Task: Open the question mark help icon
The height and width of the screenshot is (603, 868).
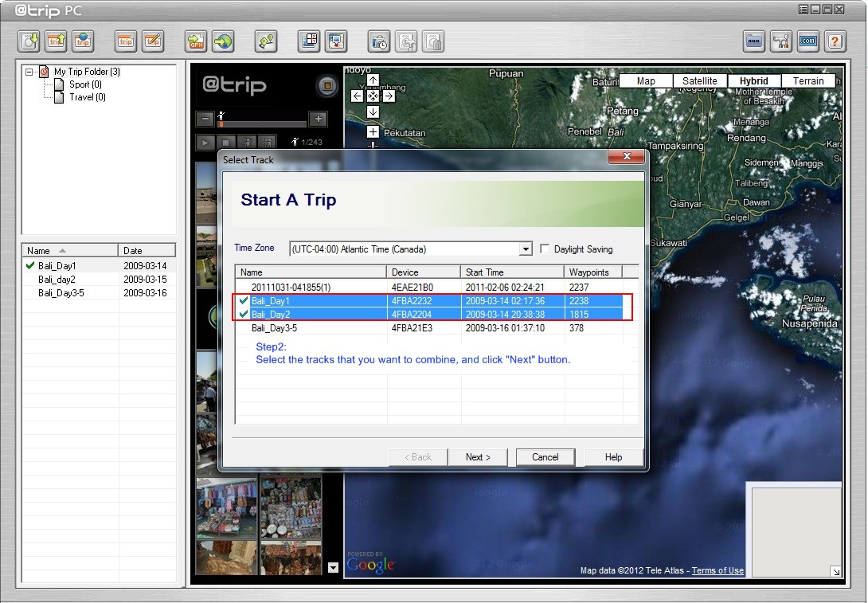Action: pyautogui.click(x=835, y=41)
